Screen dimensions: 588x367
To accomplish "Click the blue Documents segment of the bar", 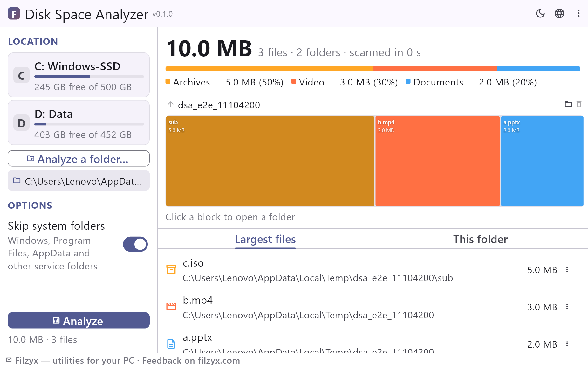I will pyautogui.click(x=539, y=69).
